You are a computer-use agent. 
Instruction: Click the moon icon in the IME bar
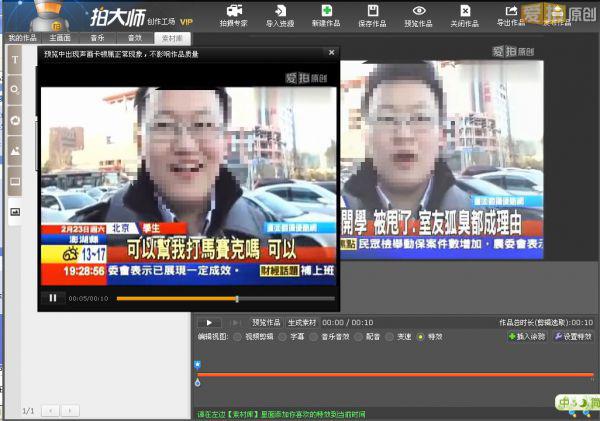click(x=583, y=403)
